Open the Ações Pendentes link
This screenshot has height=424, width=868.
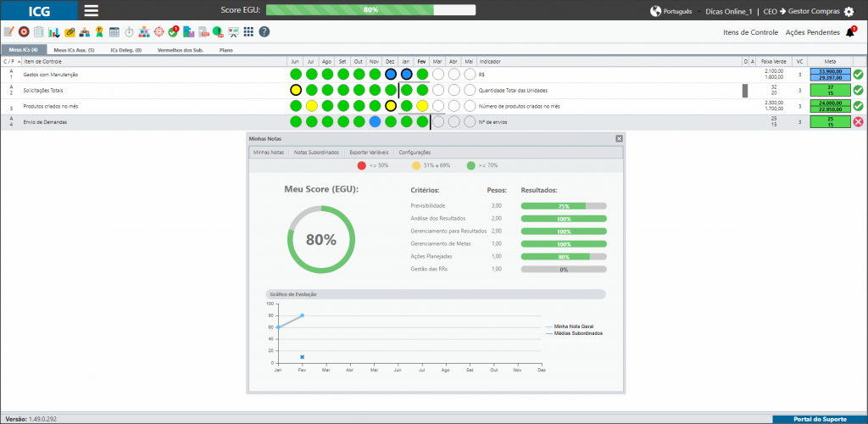[x=813, y=33]
